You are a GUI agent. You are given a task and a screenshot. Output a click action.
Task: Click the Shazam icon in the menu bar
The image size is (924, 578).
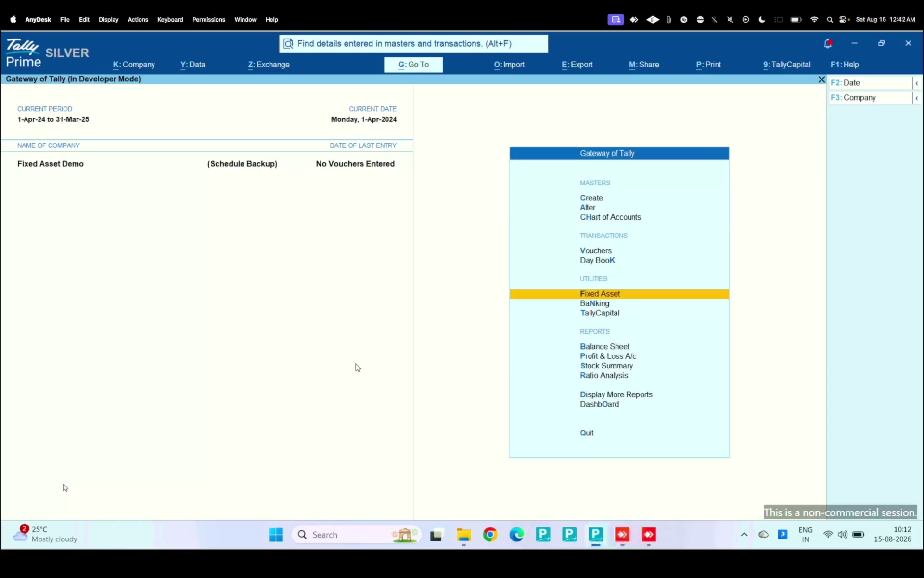[684, 20]
